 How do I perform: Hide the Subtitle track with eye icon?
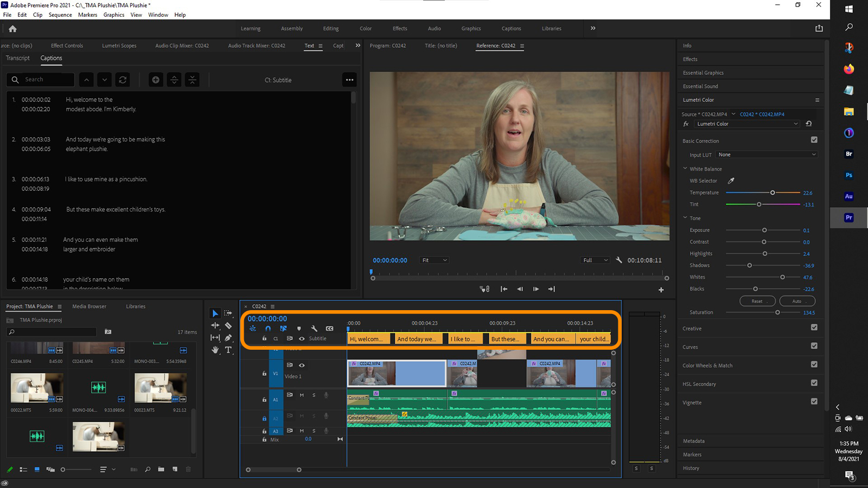[x=302, y=339]
